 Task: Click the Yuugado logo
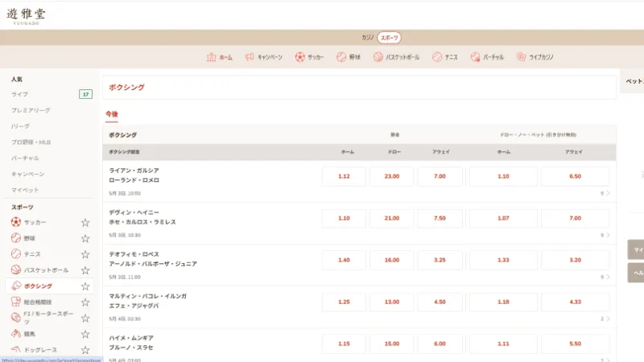pyautogui.click(x=26, y=16)
